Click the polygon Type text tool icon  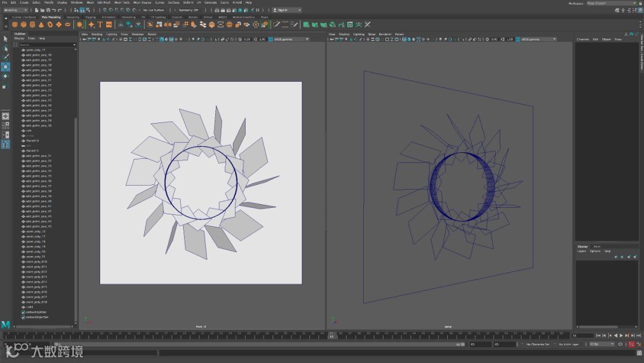100,24
